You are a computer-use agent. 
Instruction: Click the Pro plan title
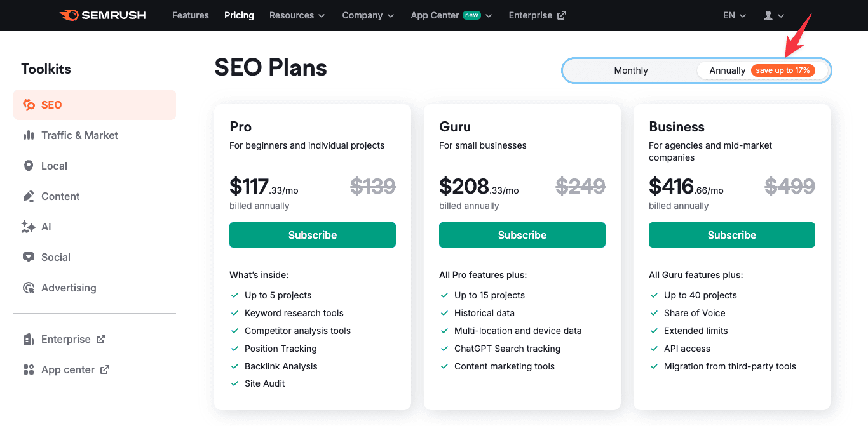(241, 127)
